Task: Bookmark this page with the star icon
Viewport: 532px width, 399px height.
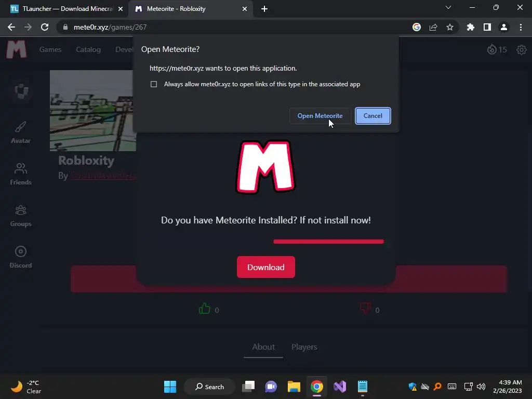Action: (x=450, y=27)
